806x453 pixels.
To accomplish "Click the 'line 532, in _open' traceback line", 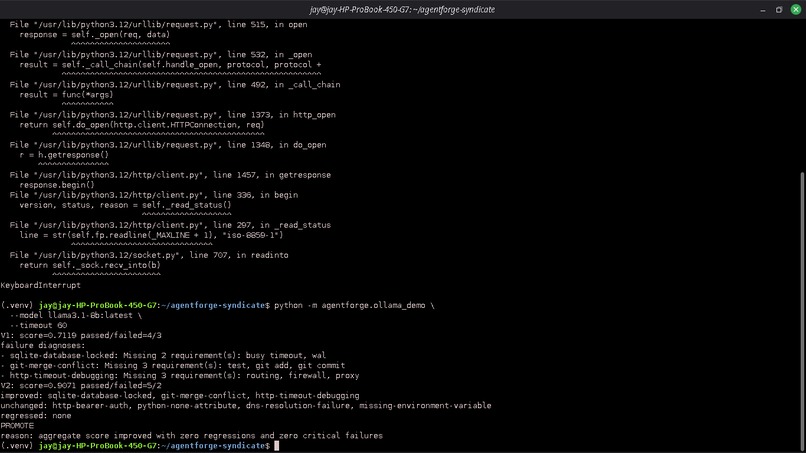I will (x=161, y=55).
